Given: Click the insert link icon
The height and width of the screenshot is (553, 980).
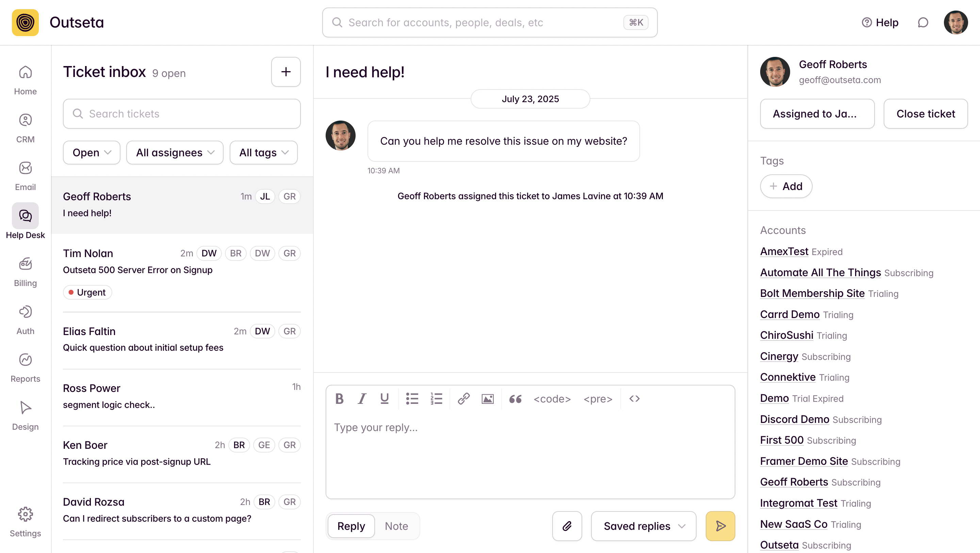Looking at the screenshot, I should coord(463,398).
